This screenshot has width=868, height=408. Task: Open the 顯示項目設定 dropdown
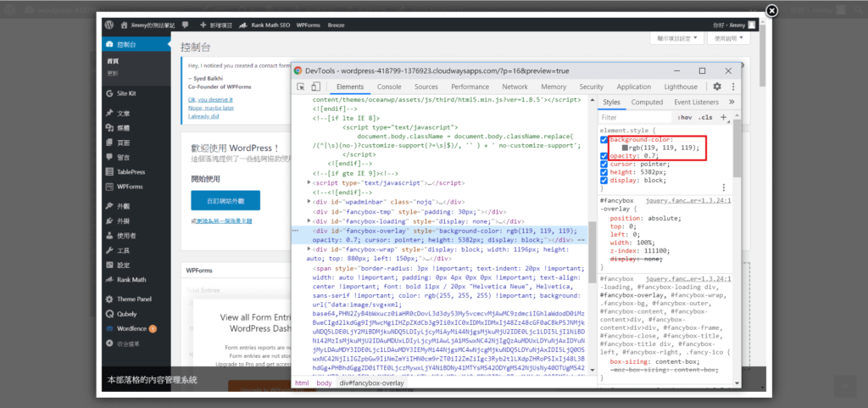click(677, 39)
